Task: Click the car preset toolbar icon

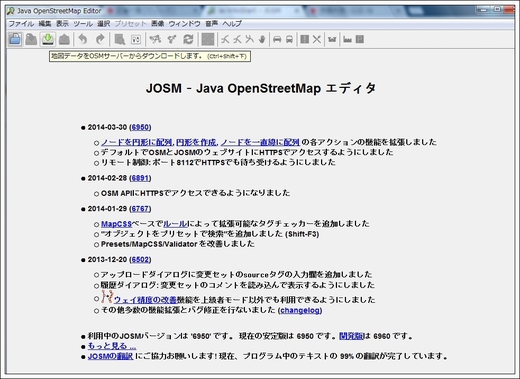Action: (x=277, y=40)
